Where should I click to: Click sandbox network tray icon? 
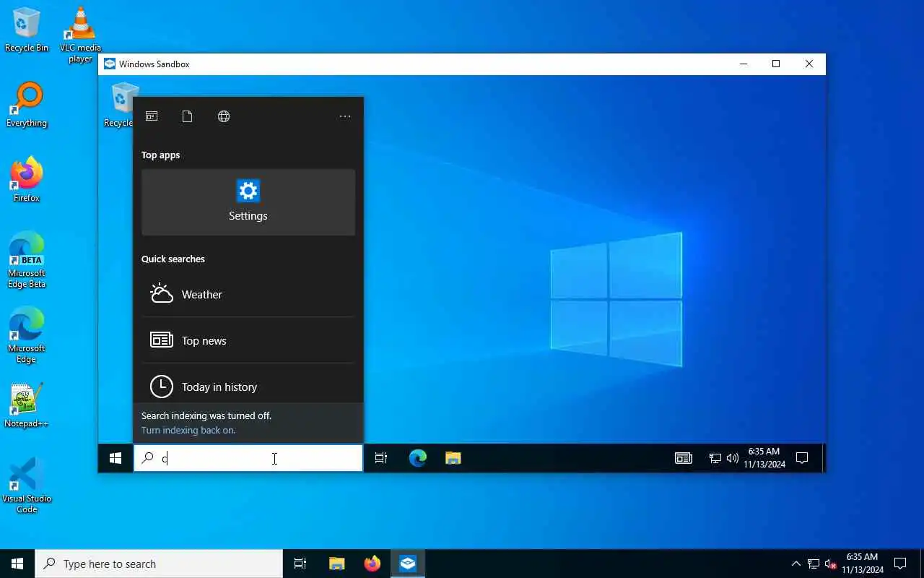pyautogui.click(x=715, y=458)
